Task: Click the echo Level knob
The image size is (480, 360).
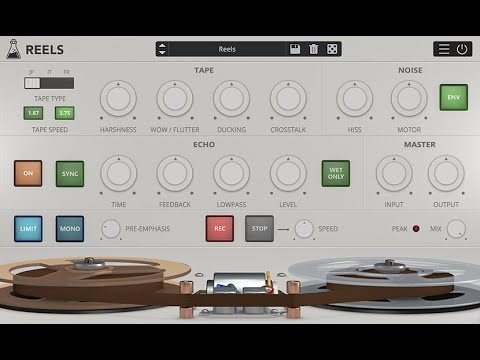Action: click(x=288, y=174)
